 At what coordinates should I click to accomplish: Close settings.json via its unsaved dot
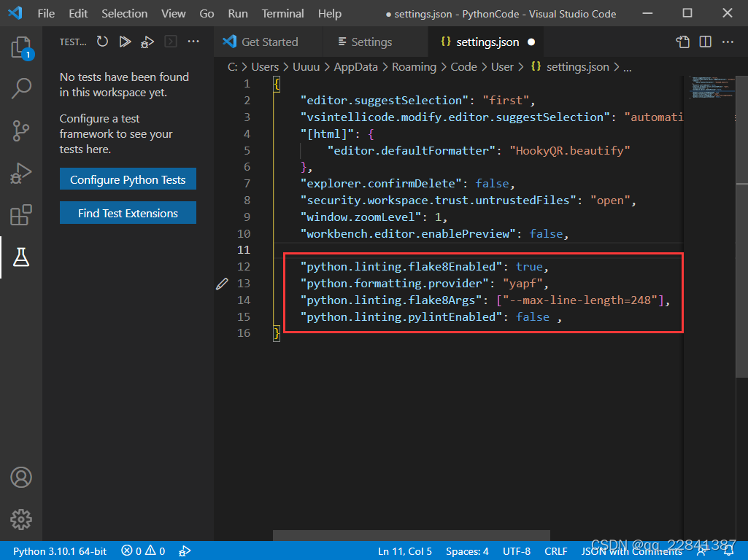531,42
